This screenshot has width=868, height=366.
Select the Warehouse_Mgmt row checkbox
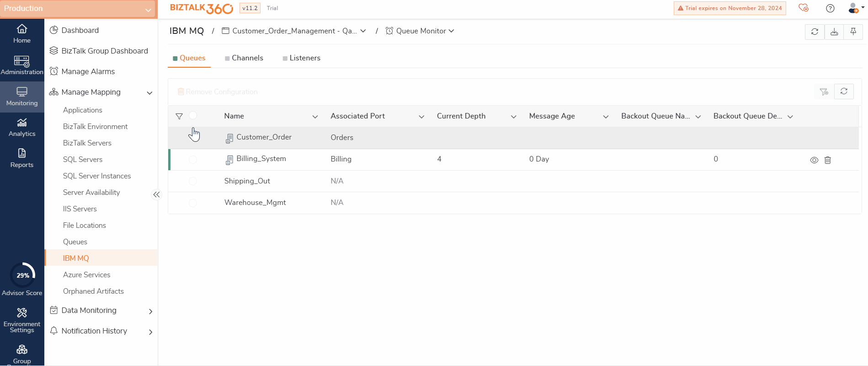tap(193, 203)
